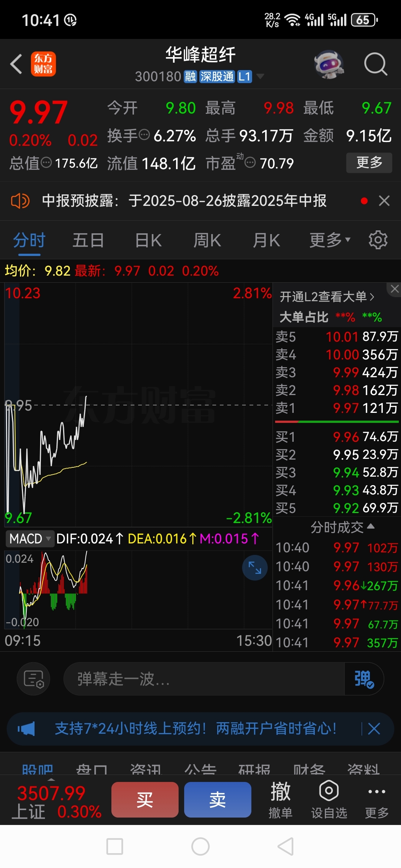The width and height of the screenshot is (401, 868).
Task: Tap the blue megaphone promo icon
Action: pyautogui.click(x=26, y=729)
